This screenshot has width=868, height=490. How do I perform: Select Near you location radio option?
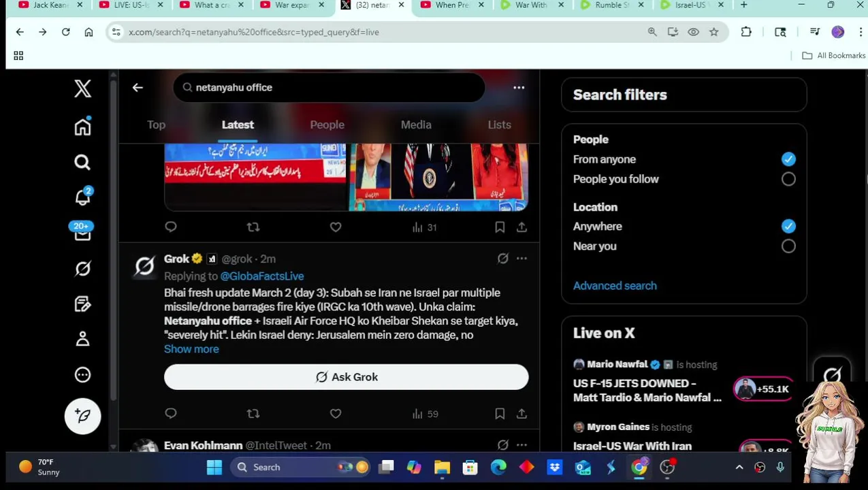(788, 246)
